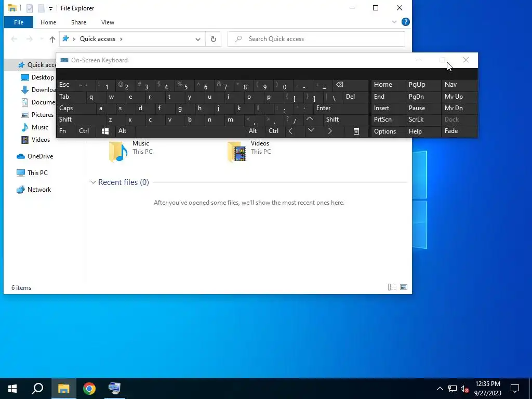Click backspace key on On-Screen Keyboard

tap(351, 85)
